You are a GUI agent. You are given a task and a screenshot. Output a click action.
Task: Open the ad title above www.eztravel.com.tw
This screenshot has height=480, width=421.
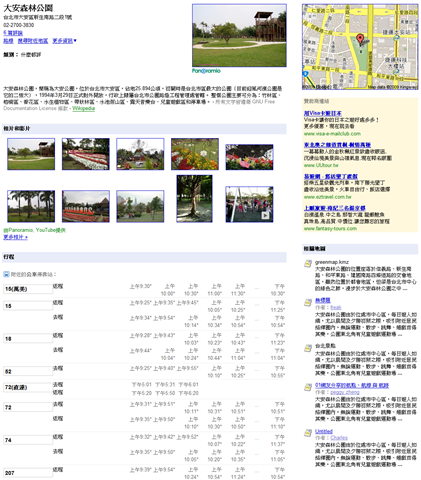coord(330,176)
